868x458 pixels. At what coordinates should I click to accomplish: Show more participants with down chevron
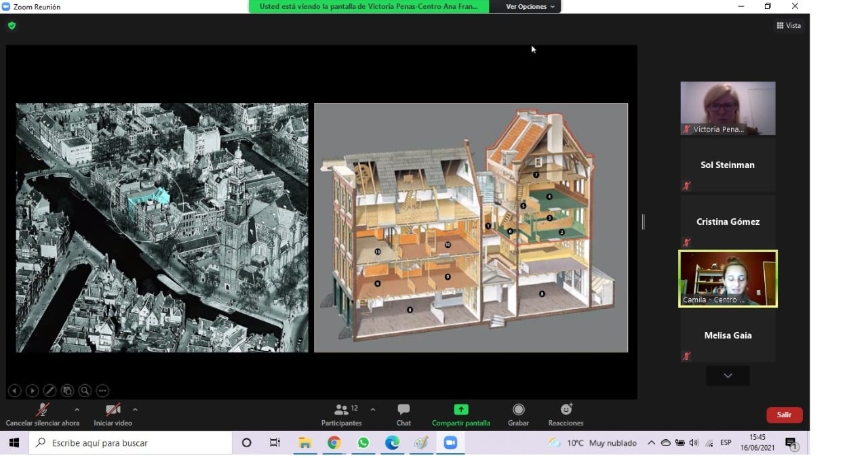(728, 376)
